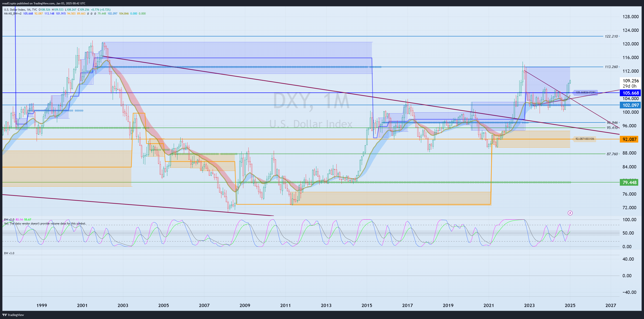
Task: Click the 2021 year label on the time axis
Action: point(489,305)
